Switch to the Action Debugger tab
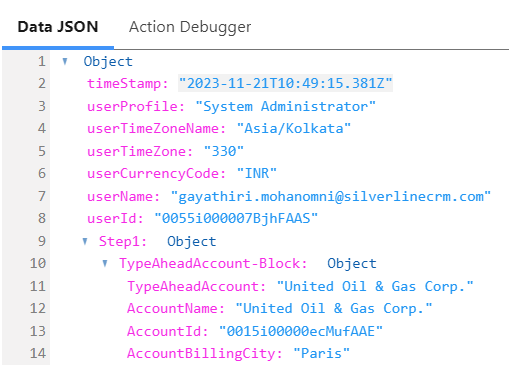Screen dimensions: 509x369 click(x=190, y=27)
